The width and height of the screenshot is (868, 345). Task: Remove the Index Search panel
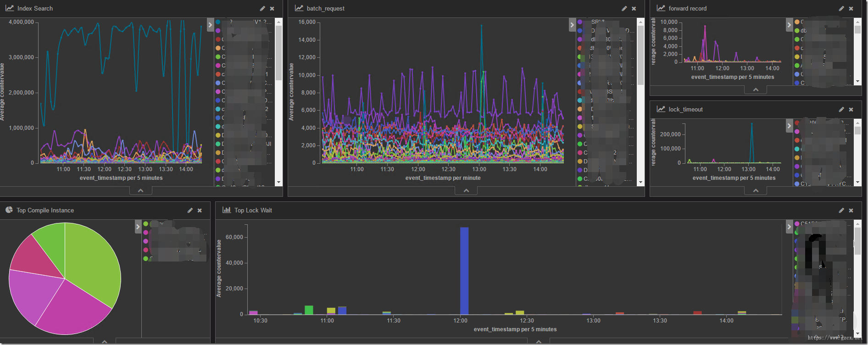tap(272, 9)
